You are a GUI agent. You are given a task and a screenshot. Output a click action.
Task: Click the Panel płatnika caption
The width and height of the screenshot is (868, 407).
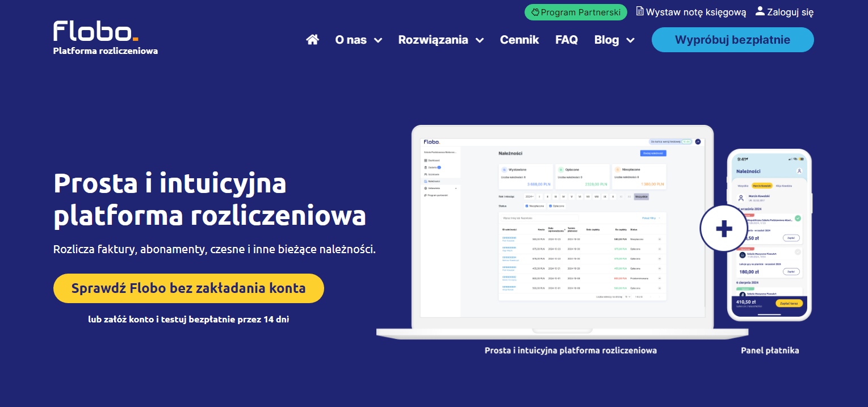(770, 351)
